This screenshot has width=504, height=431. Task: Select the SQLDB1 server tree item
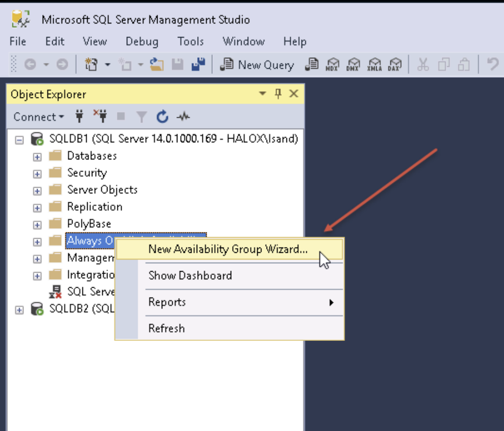pyautogui.click(x=174, y=139)
